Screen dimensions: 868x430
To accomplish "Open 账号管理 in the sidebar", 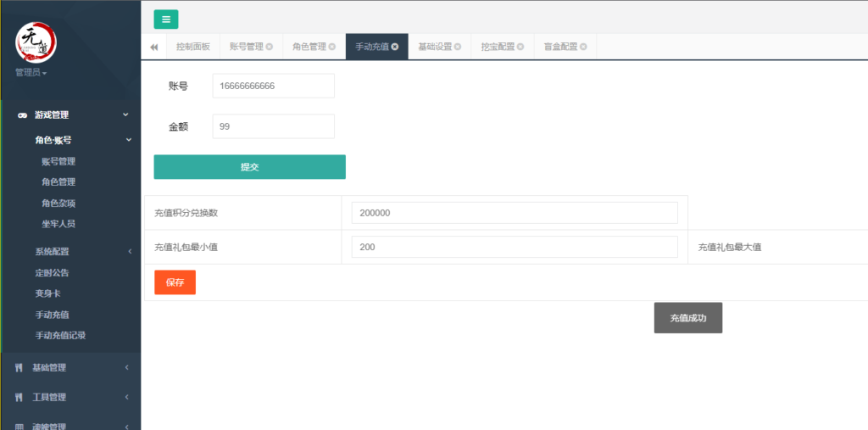I will point(58,162).
